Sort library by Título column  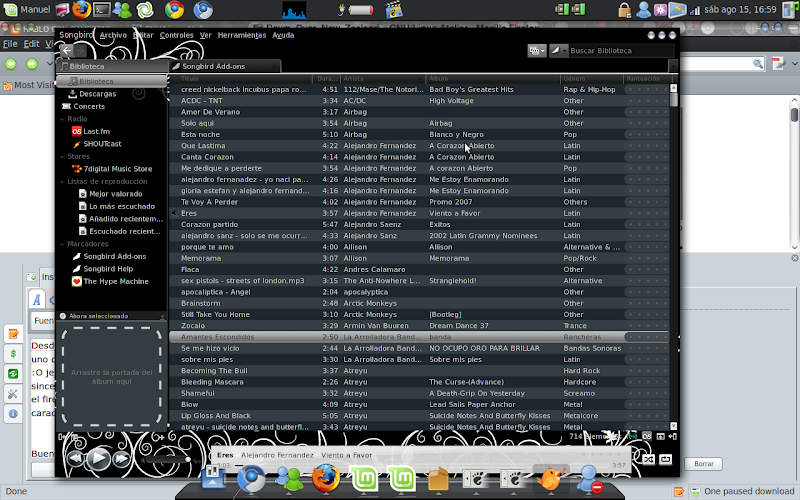241,79
